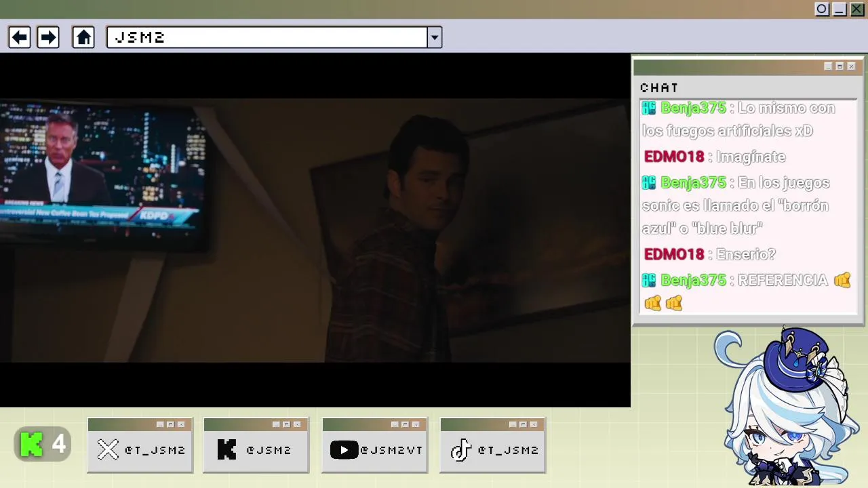Click the badge icon beside Benja375 'REFERENCIA' message
The height and width of the screenshot is (488, 868).
(649, 280)
